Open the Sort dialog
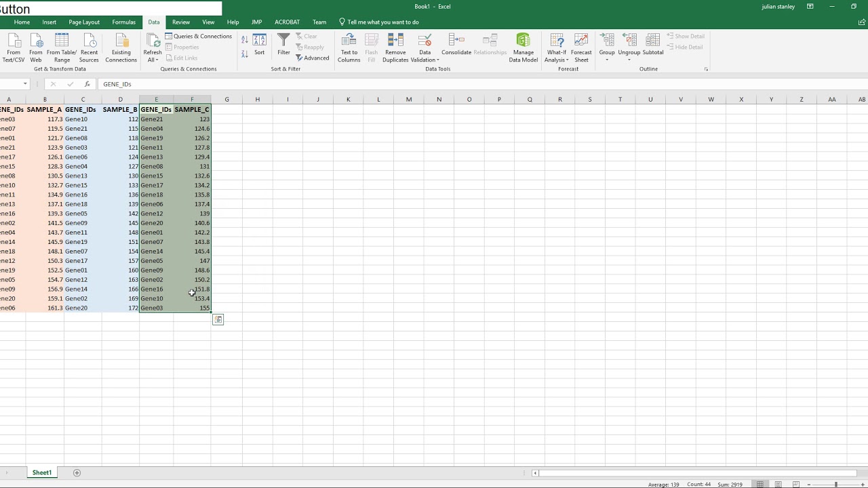Image resolution: width=868 pixels, height=488 pixels. tap(259, 45)
